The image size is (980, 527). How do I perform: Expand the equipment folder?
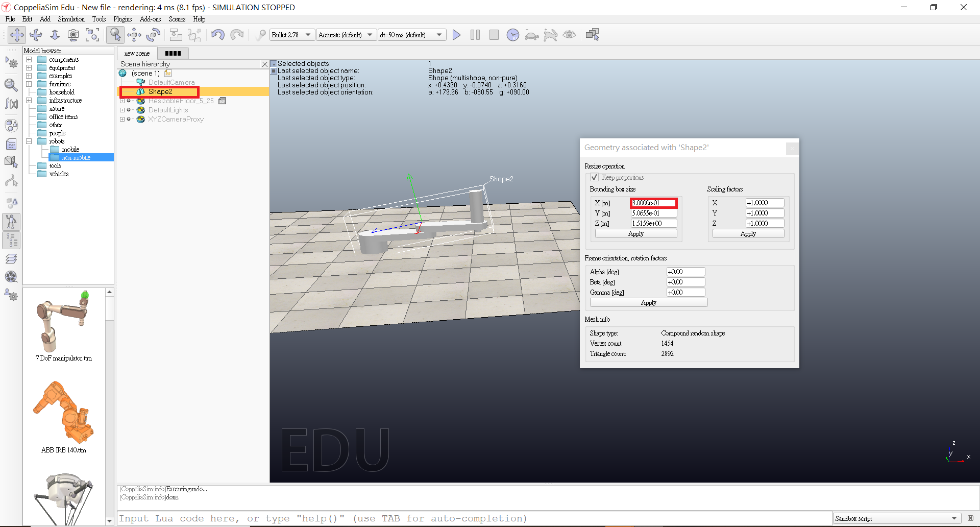[29, 68]
